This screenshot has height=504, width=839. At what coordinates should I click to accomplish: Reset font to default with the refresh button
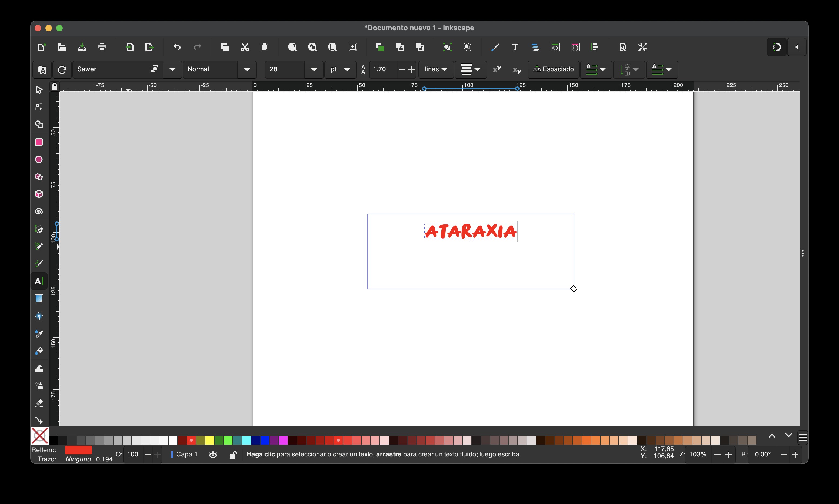click(x=62, y=70)
